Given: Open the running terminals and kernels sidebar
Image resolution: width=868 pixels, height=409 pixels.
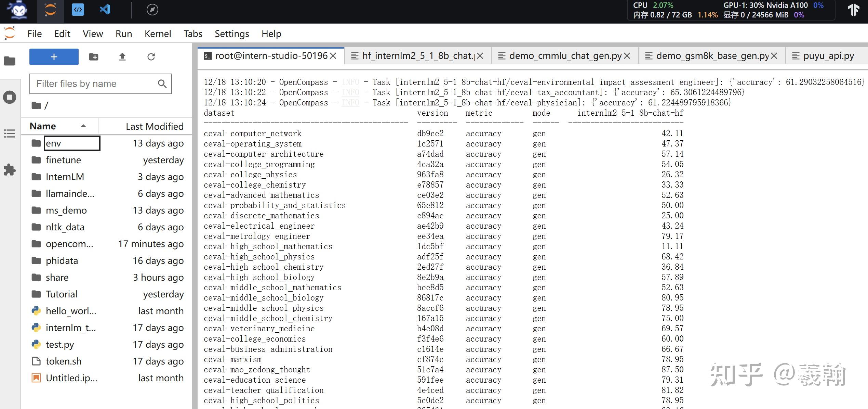Looking at the screenshot, I should pyautogui.click(x=10, y=97).
